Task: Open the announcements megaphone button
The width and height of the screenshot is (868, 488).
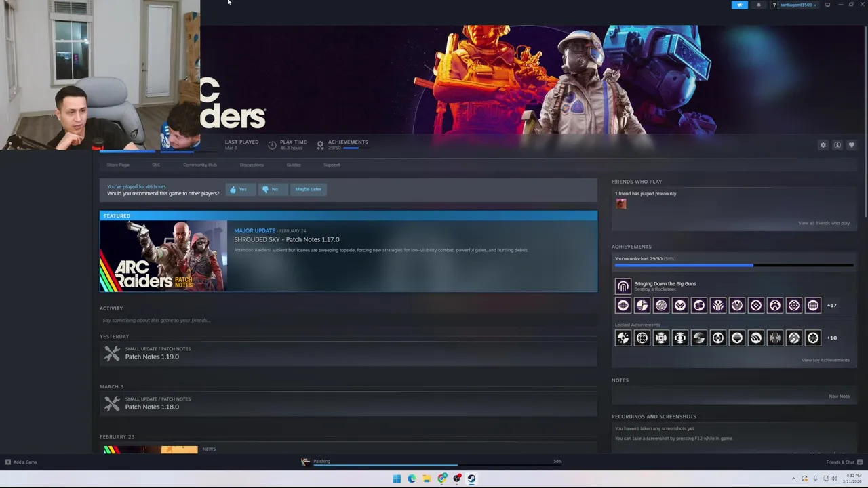Action: point(740,5)
